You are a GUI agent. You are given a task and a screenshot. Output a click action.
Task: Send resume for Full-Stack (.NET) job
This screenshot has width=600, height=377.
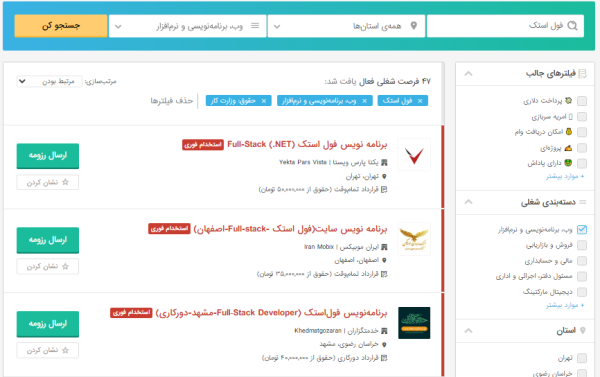[48, 155]
